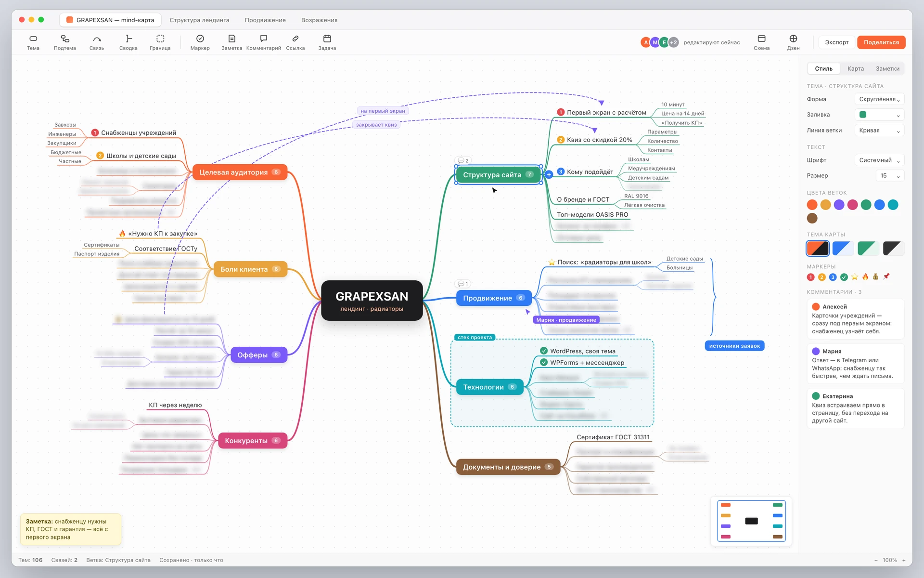Insert a Ссылка link from toolbar
Image resolution: width=924 pixels, height=578 pixels.
(295, 42)
